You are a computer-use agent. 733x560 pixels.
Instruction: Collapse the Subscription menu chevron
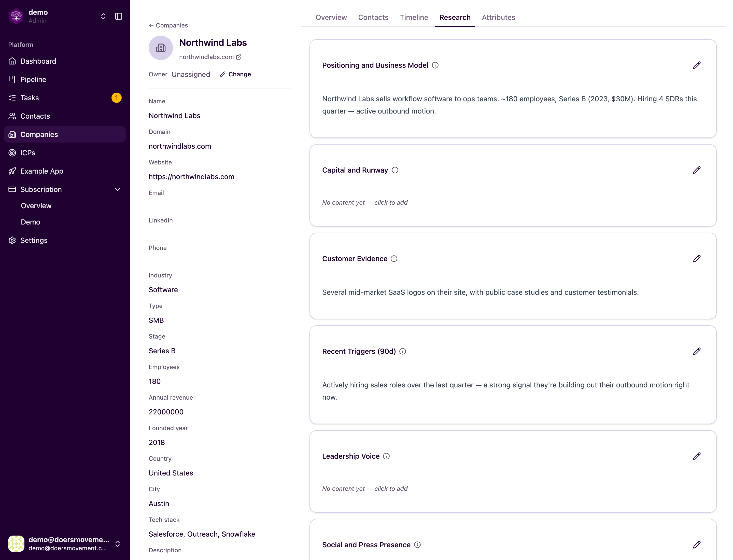117,189
